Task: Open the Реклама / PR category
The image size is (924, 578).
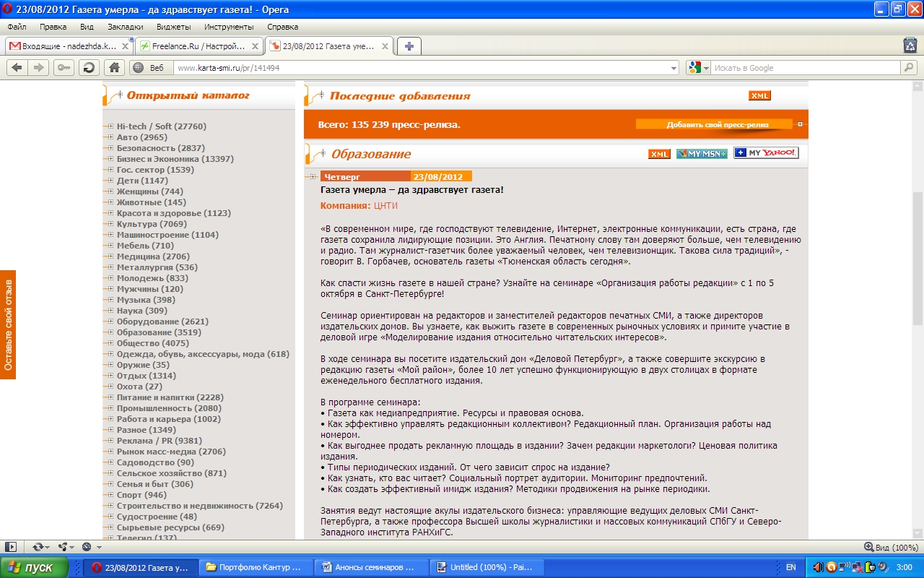Action: click(160, 441)
